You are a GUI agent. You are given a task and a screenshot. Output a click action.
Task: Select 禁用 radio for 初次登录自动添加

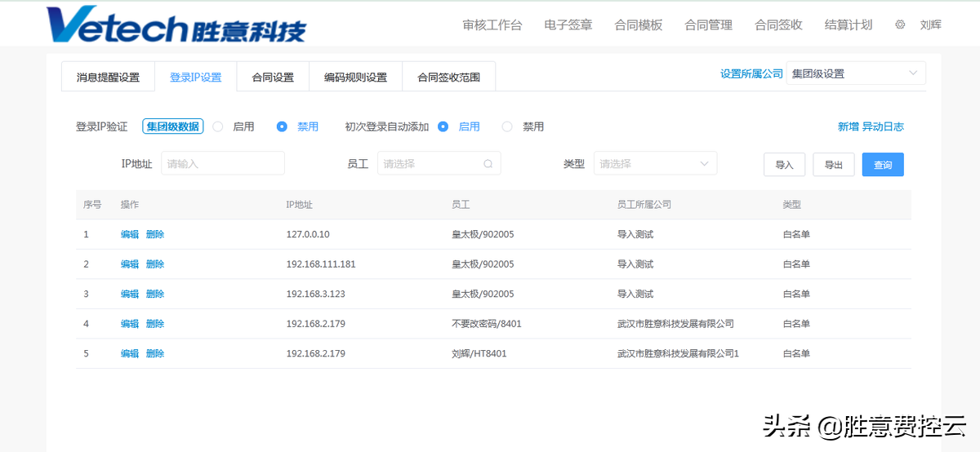click(x=507, y=126)
